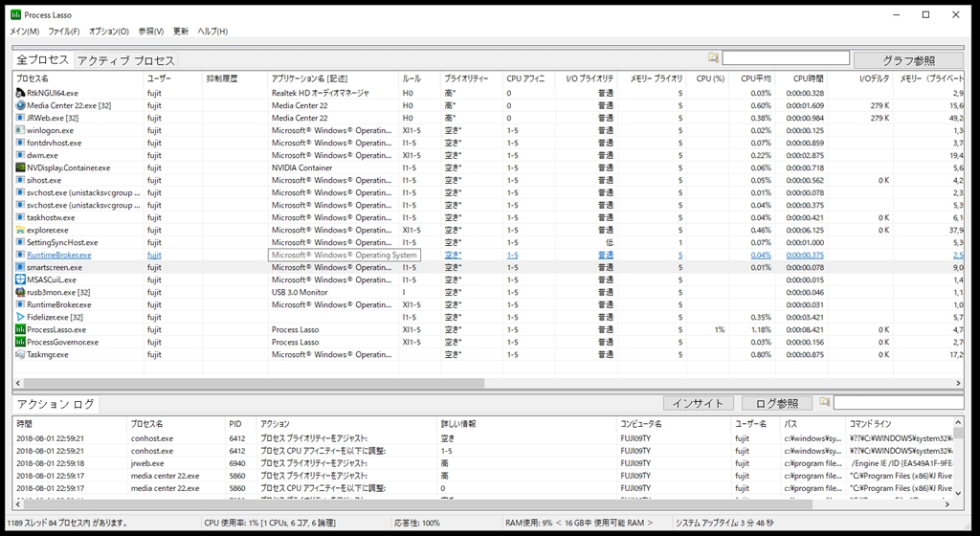Click the システム アップタイム status entry
Screen dimensions: 980x536
pyautogui.click(x=724, y=523)
